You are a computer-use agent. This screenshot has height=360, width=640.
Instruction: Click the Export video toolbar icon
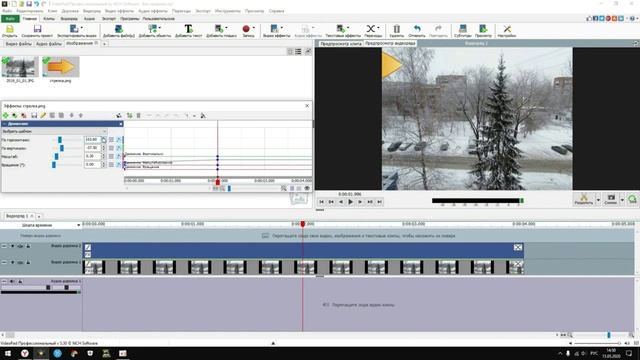(74, 29)
